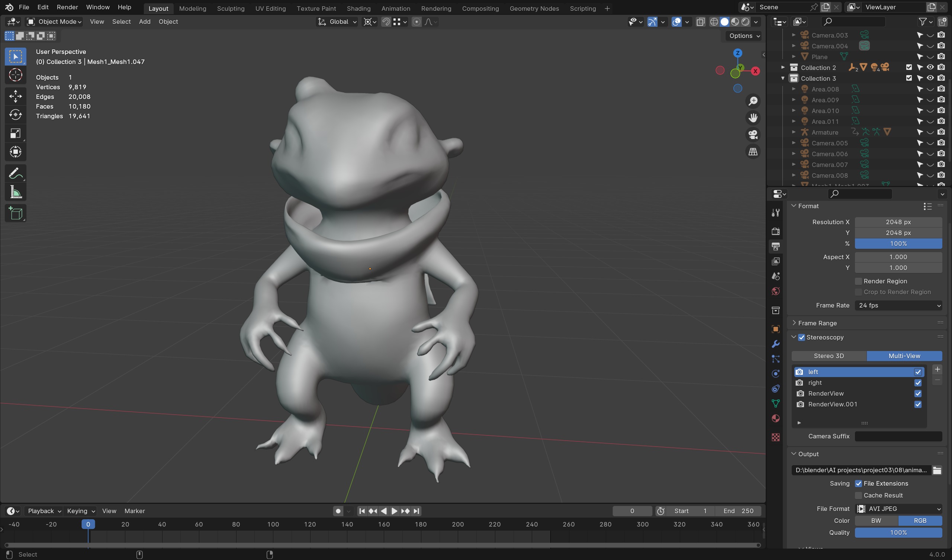Open the Window menu
Screen dimensions: 952x560
(x=98, y=7)
